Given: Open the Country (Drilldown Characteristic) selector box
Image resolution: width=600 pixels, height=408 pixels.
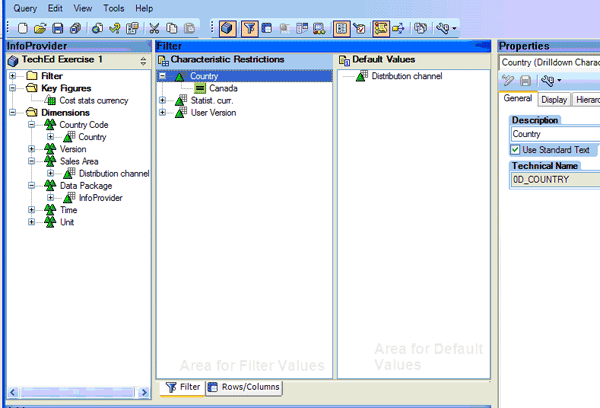Looking at the screenshot, I should point(549,62).
